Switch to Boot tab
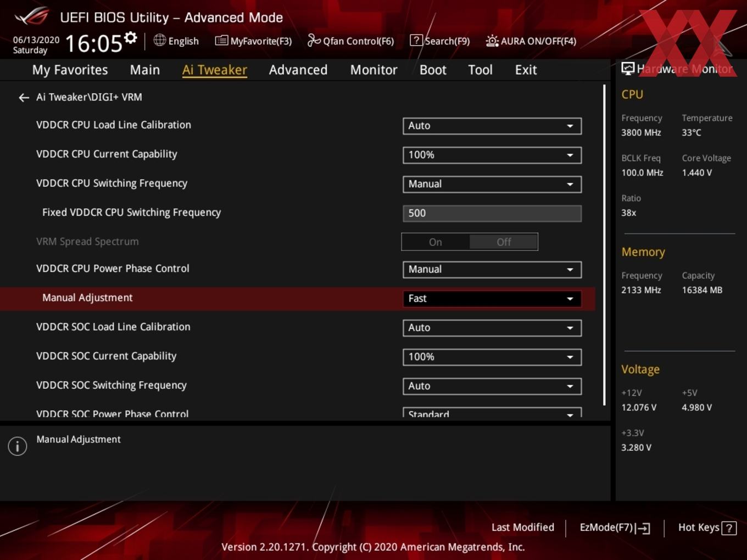 (433, 70)
